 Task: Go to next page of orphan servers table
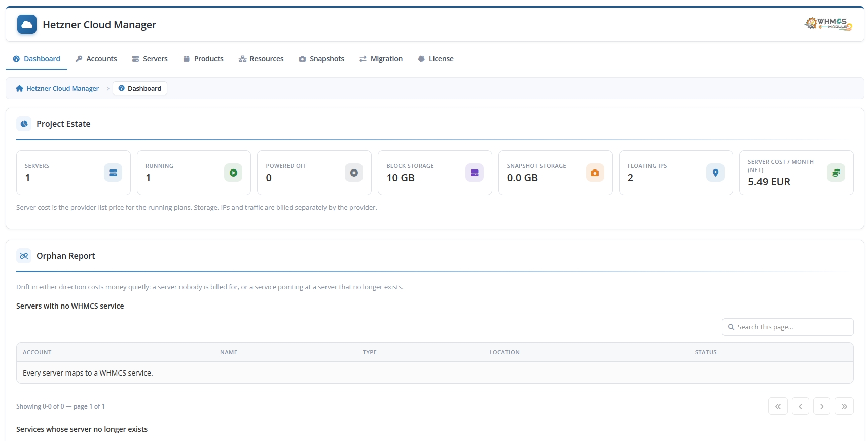(x=822, y=406)
